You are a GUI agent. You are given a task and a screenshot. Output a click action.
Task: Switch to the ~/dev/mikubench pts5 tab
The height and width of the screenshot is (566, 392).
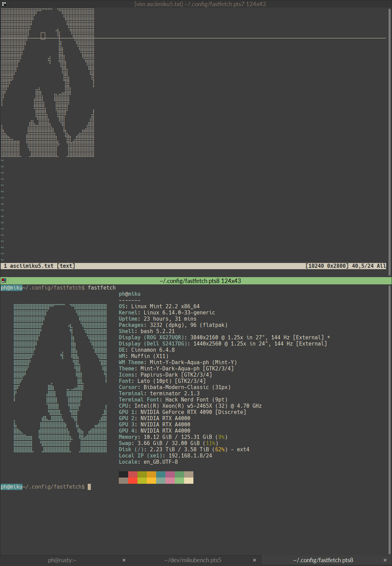tap(193, 560)
